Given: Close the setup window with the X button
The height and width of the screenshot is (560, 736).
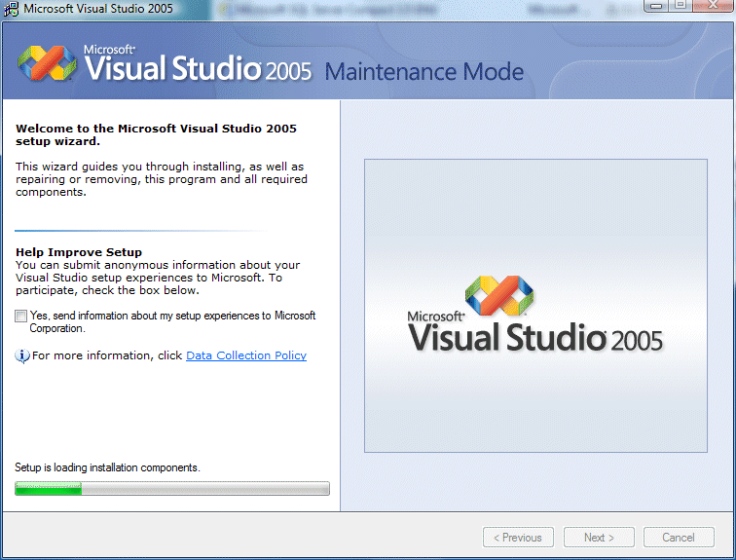Looking at the screenshot, I should point(713,6).
